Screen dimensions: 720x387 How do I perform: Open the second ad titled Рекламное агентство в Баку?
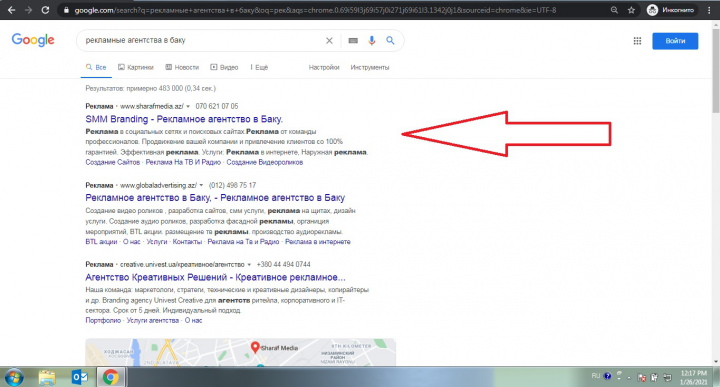pyautogui.click(x=215, y=198)
